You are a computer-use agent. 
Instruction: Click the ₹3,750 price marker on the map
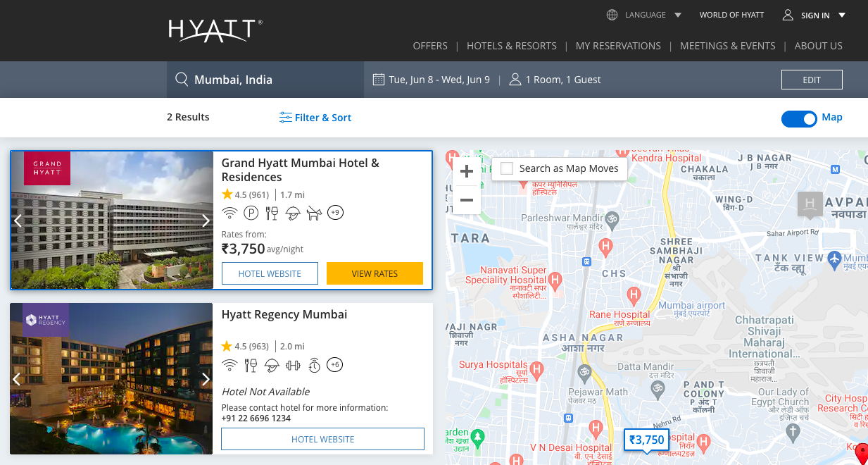click(x=646, y=440)
